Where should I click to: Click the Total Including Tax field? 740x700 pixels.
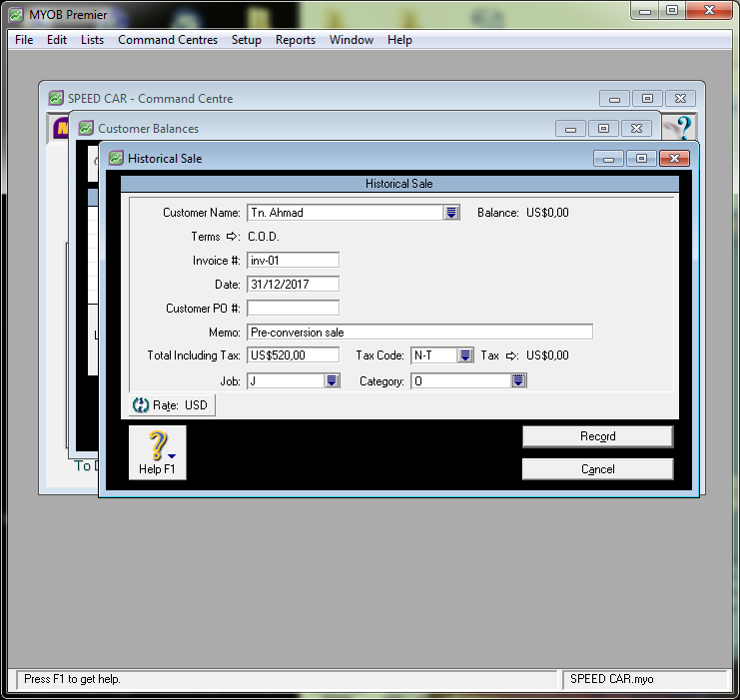(293, 355)
